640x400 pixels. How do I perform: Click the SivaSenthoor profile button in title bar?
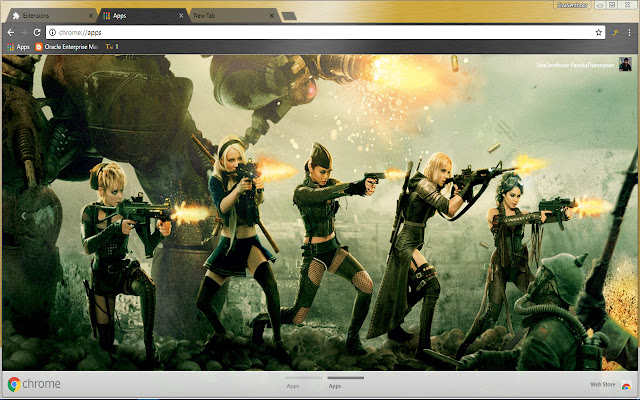click(x=573, y=5)
